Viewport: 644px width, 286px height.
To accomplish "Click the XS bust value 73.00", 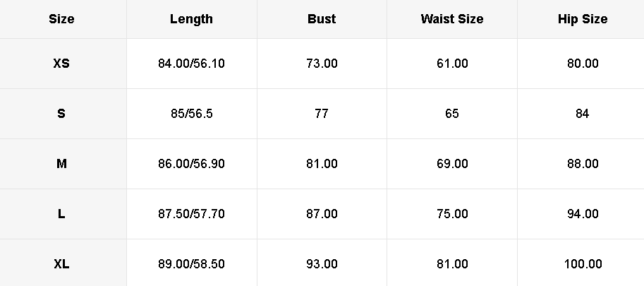I will 322,64.
